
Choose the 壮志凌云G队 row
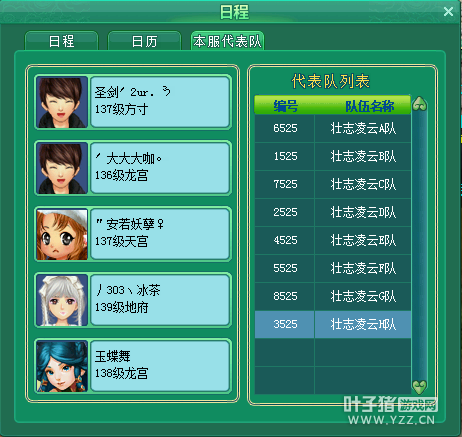pyautogui.click(x=333, y=296)
